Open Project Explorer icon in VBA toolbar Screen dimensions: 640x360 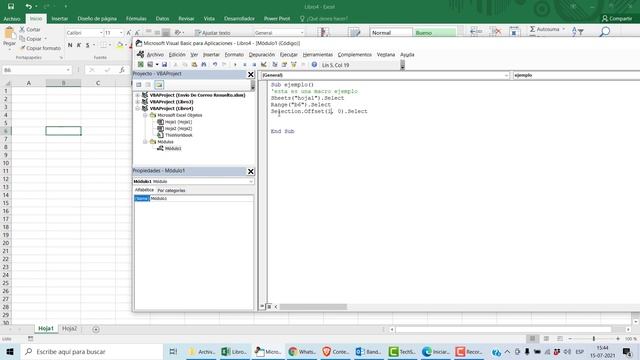(x=275, y=64)
